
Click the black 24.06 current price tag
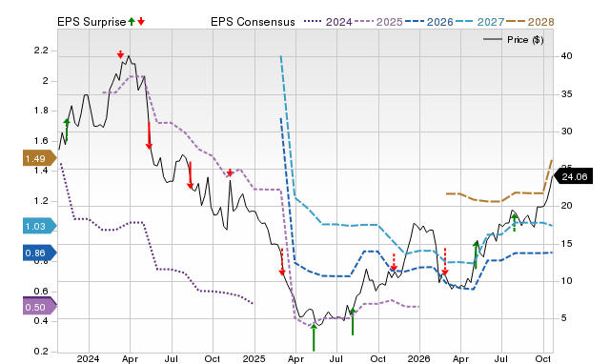coord(574,176)
